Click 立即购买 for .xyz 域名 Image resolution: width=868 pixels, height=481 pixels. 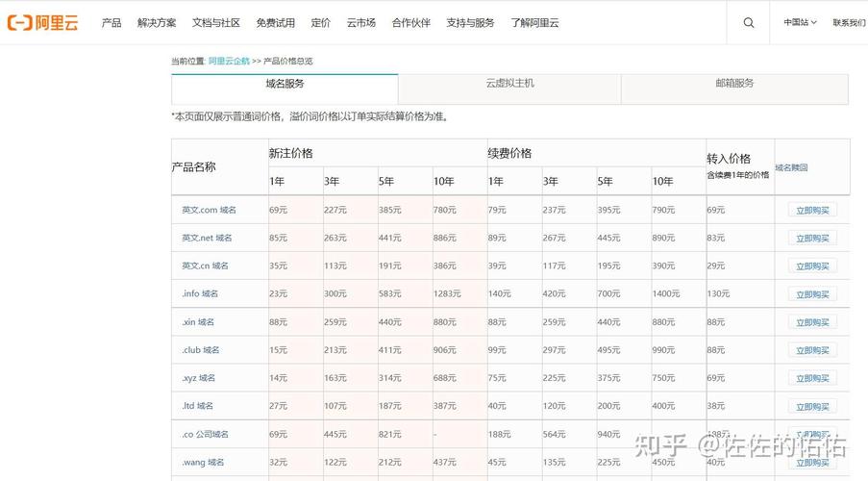(812, 378)
